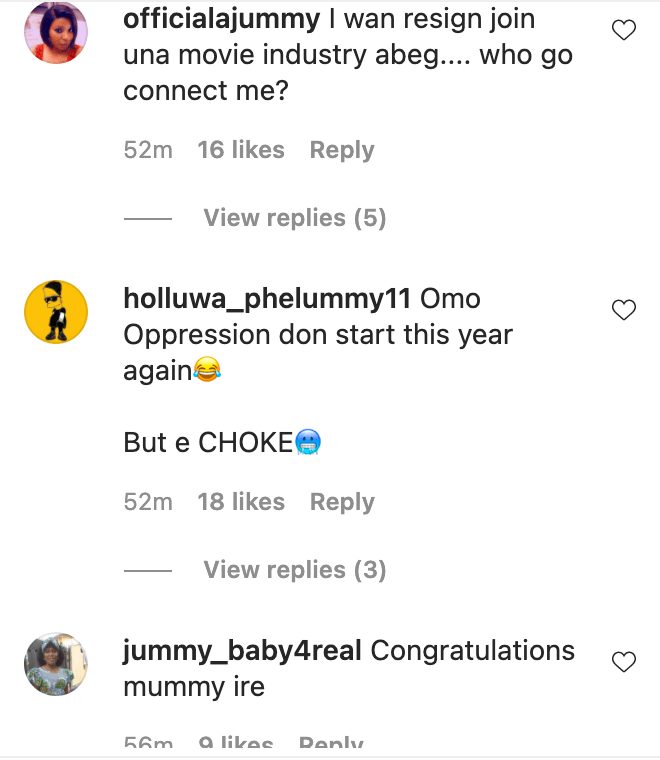Click the 'Congratulations mummy ire' comment text

472,651
